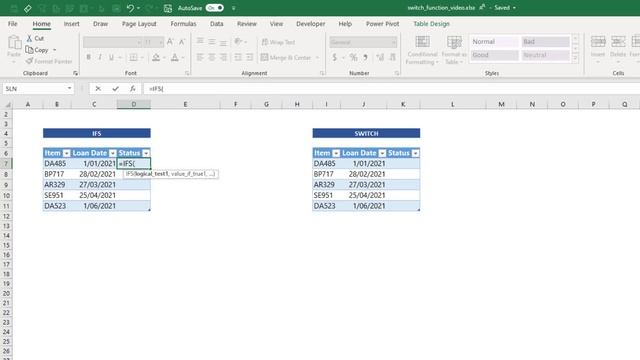
Task: Open the SWITCH table Status filter arrow
Action: [415, 153]
